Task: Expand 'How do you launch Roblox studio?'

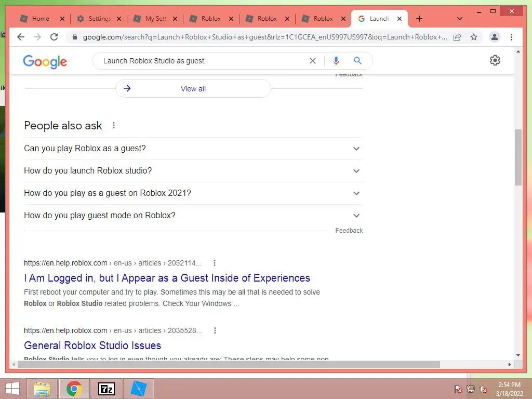Action: [193, 170]
